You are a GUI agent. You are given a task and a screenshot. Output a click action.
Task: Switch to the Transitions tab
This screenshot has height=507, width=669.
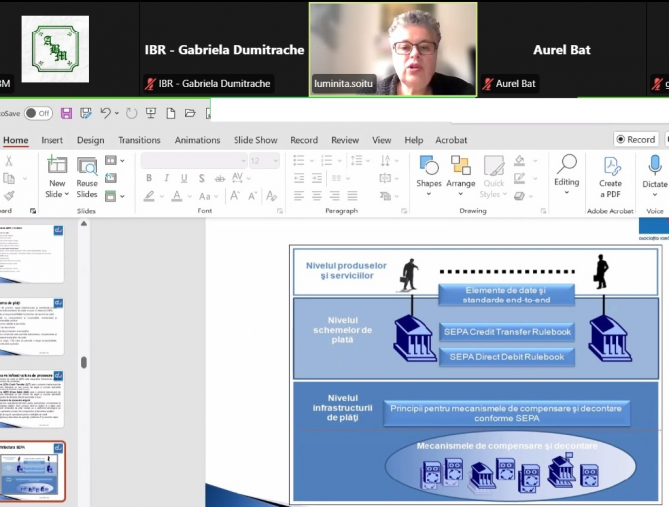(139, 140)
